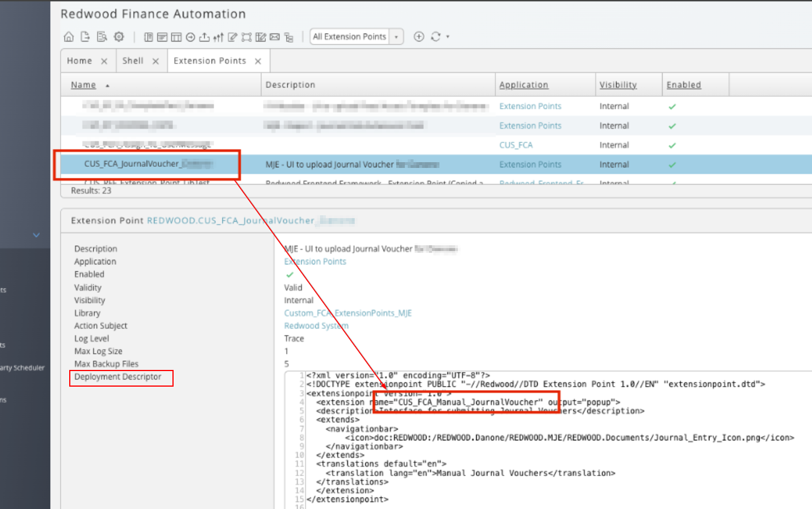Click the 'Valid' validity value
The height and width of the screenshot is (509, 812).
293,287
